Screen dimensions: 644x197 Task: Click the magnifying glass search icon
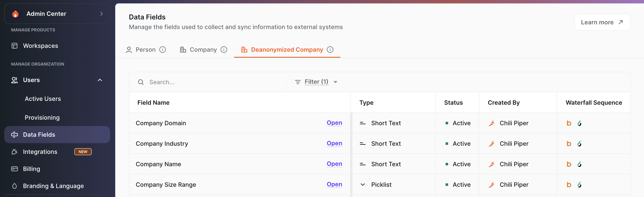(x=141, y=82)
